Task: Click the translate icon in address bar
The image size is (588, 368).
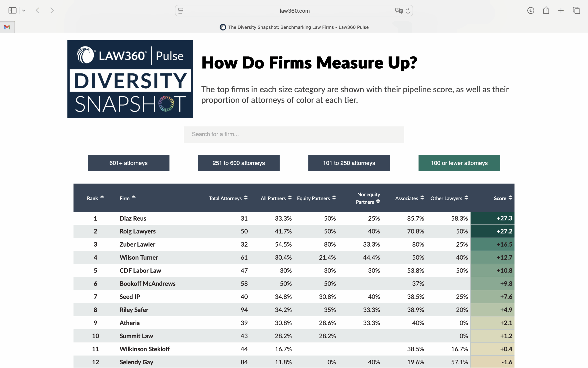Action: click(399, 11)
